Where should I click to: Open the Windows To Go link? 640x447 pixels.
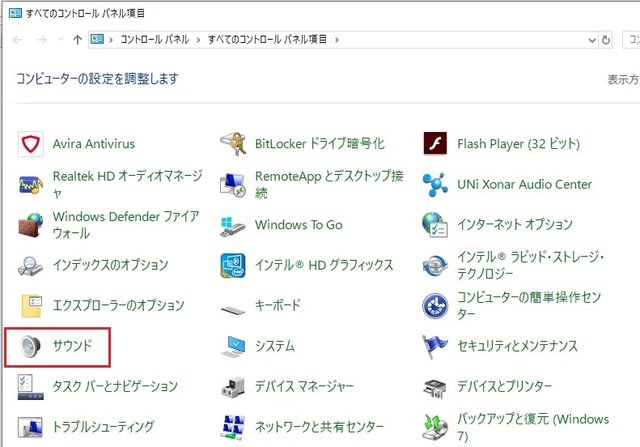click(x=299, y=225)
